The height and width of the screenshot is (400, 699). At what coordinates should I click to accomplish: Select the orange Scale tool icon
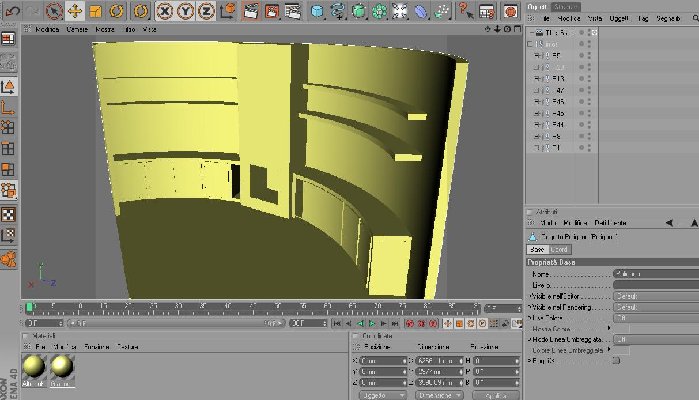[x=96, y=11]
